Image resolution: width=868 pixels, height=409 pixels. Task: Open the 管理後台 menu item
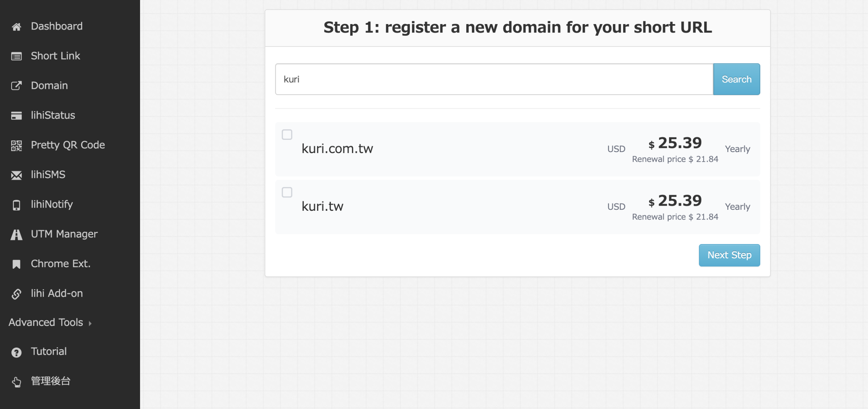coord(51,381)
